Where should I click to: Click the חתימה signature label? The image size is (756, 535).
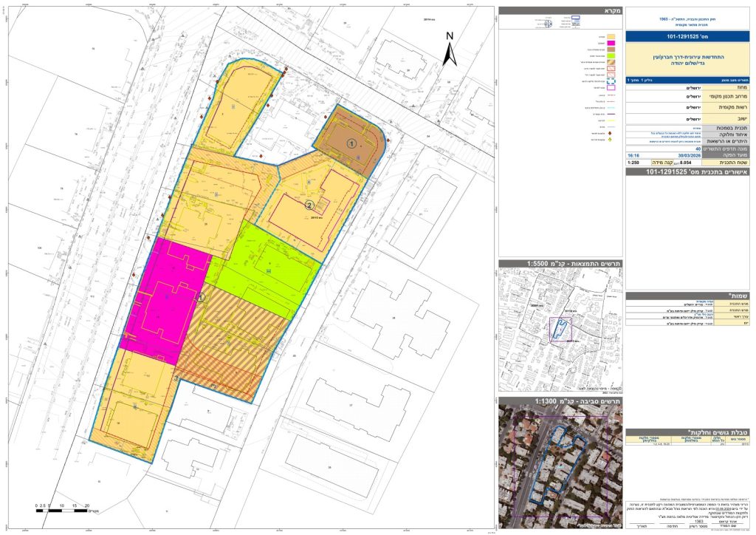(x=672, y=526)
